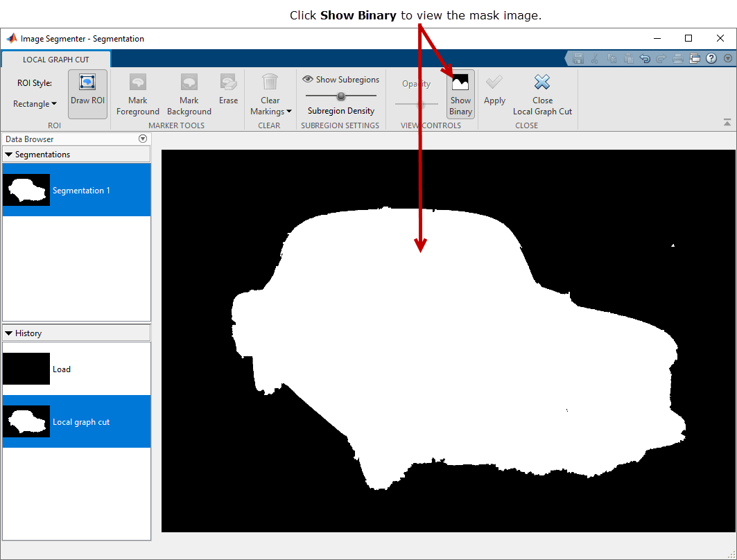Select the Load history entry
This screenshot has height=560, width=737.
pos(77,369)
